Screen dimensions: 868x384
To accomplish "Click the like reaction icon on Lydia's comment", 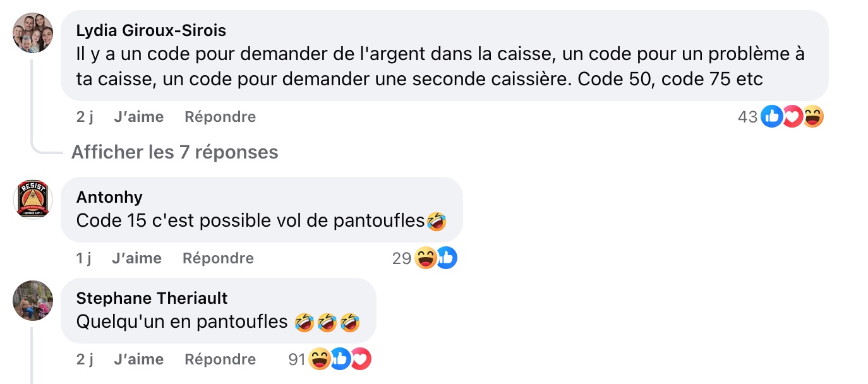I will (772, 116).
